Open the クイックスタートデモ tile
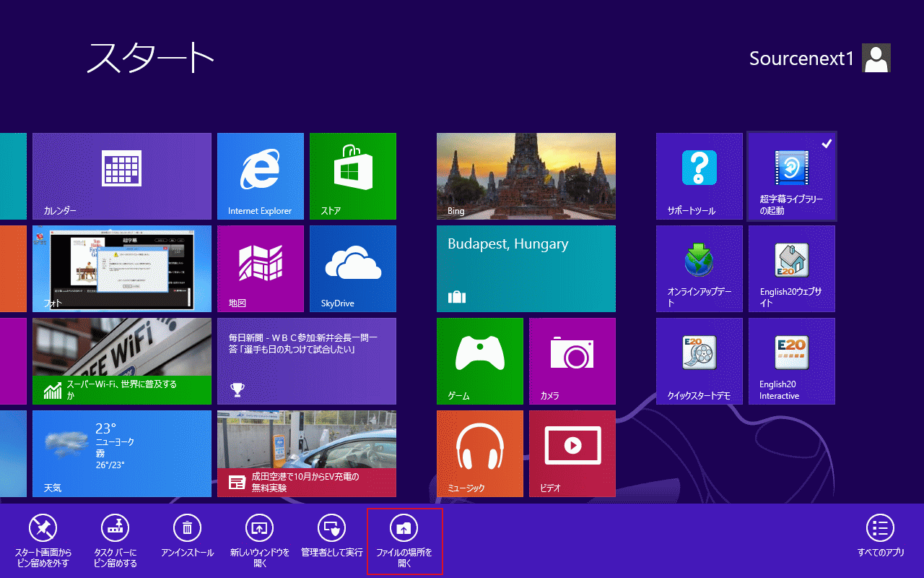Screen dimensions: 924x578 click(699, 361)
